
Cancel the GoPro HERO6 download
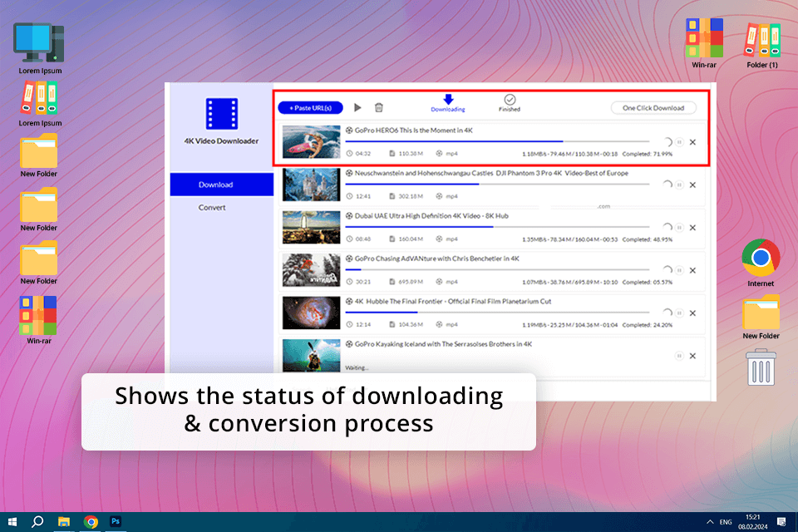pos(692,142)
